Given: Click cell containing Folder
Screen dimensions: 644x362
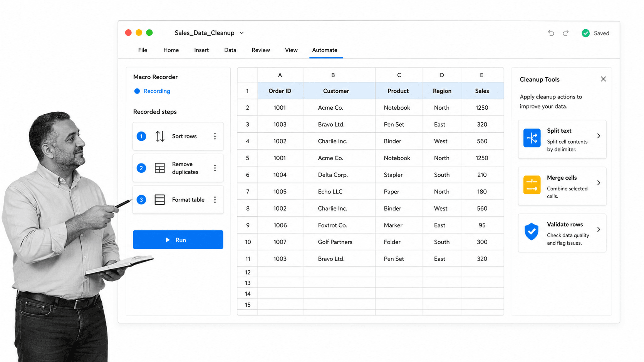Looking at the screenshot, I should click(x=399, y=242).
